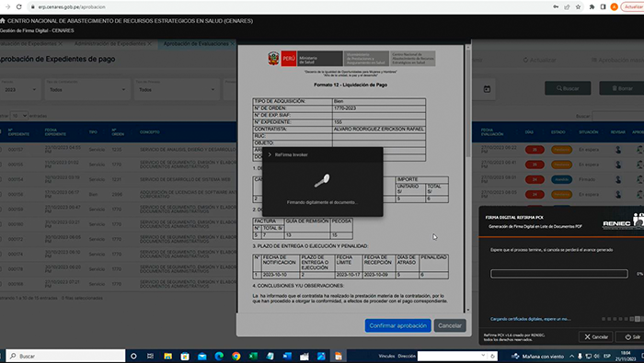Bookmark this page with the star icon
This screenshot has height=363, width=644.
(x=578, y=6)
